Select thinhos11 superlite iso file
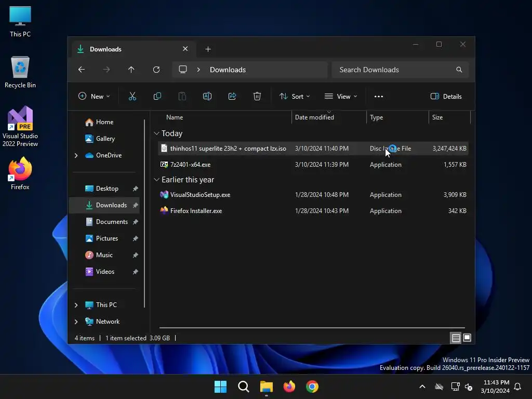 point(313,149)
